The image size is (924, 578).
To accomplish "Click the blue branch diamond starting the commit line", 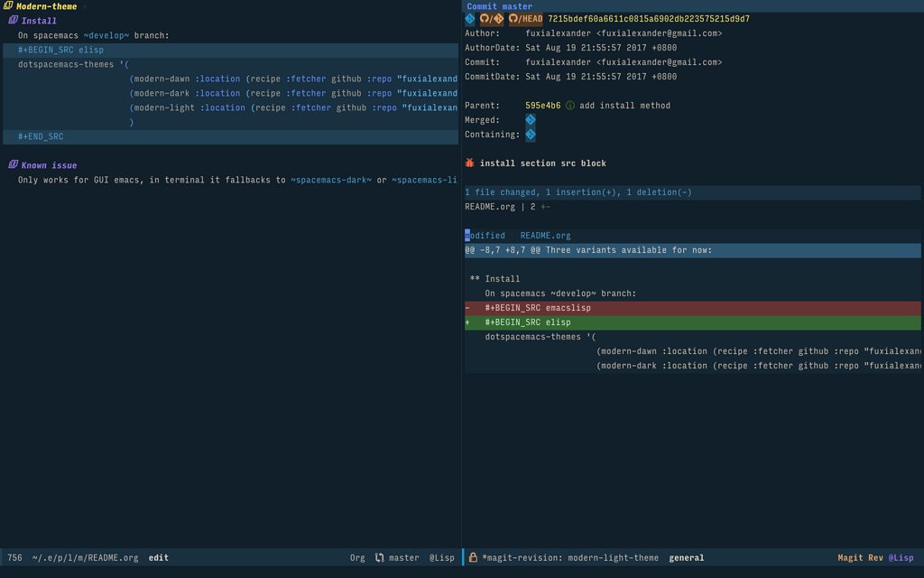I will 470,17.
